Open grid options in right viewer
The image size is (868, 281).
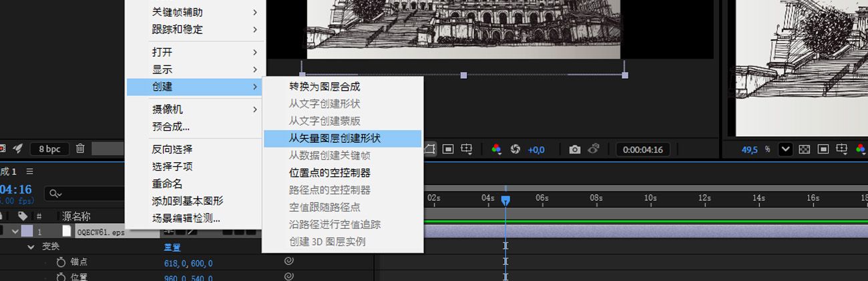coord(843,150)
